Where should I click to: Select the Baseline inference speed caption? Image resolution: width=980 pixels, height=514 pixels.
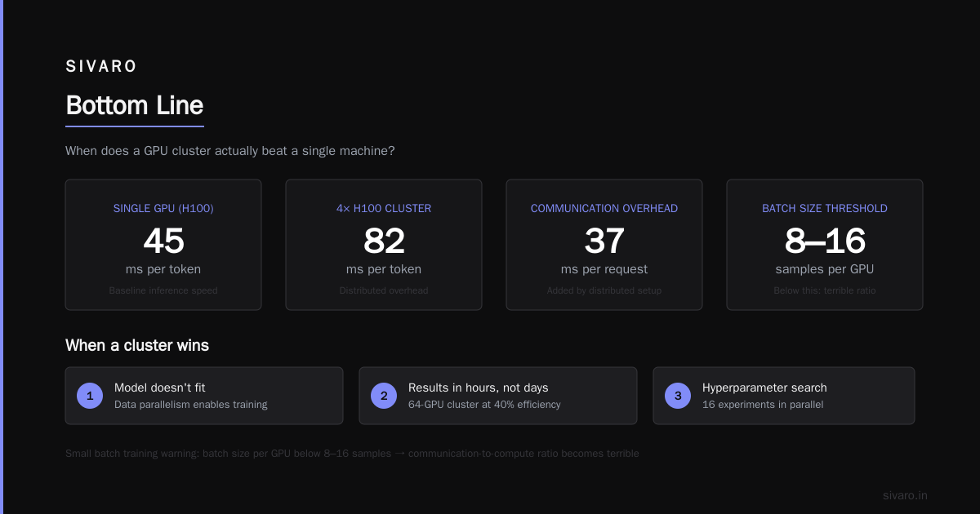[163, 290]
